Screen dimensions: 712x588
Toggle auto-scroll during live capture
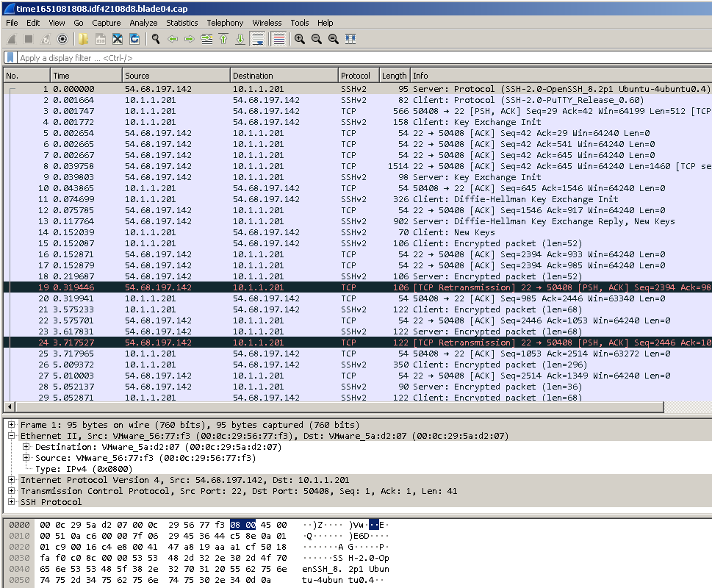258,39
